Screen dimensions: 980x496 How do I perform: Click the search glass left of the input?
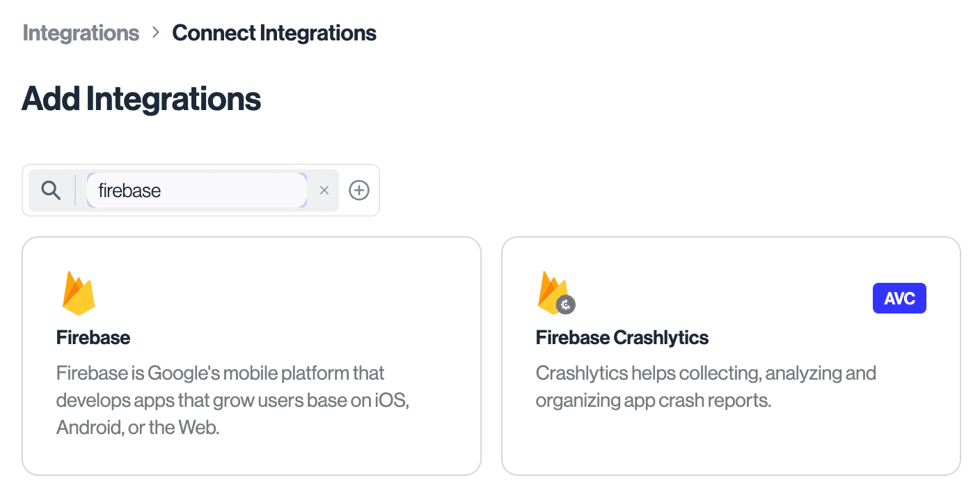pos(51,189)
